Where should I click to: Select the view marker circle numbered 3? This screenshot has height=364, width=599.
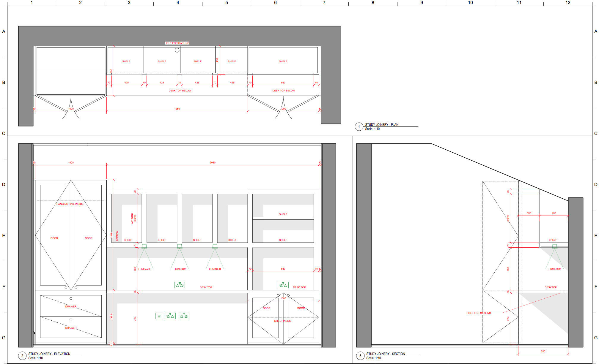(x=360, y=356)
